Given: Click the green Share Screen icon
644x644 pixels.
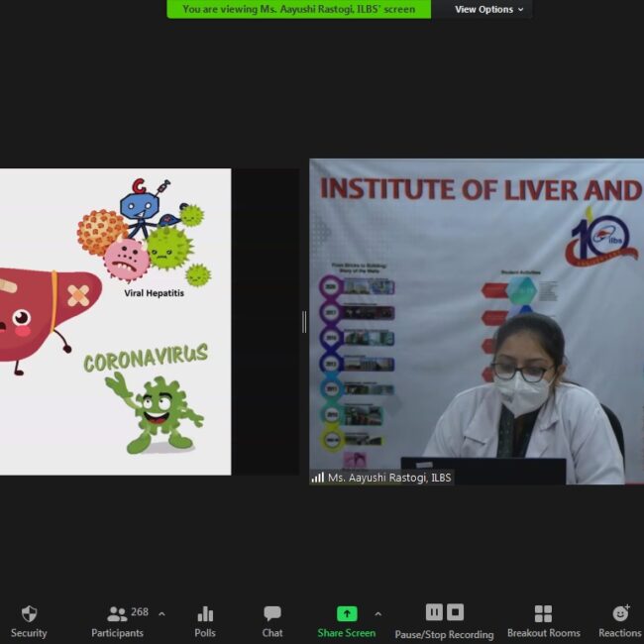Looking at the screenshot, I should pos(346,614).
